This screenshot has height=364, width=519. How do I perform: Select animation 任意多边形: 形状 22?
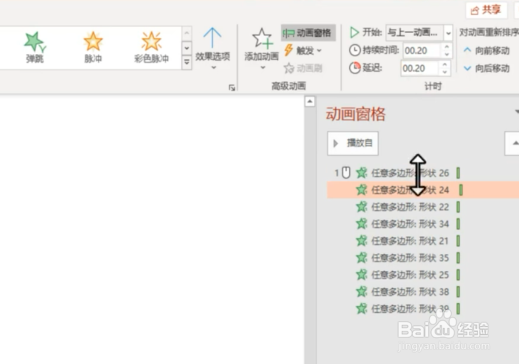pyautogui.click(x=423, y=207)
